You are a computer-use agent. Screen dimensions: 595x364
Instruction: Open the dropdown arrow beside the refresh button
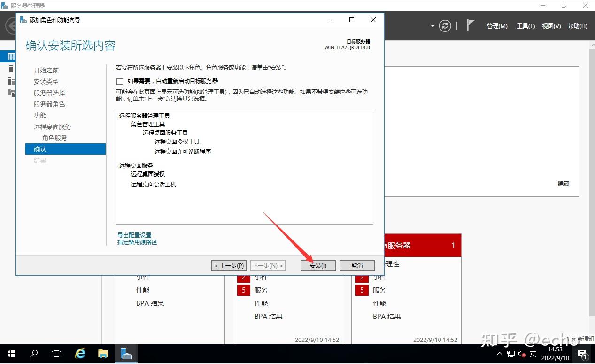click(433, 26)
